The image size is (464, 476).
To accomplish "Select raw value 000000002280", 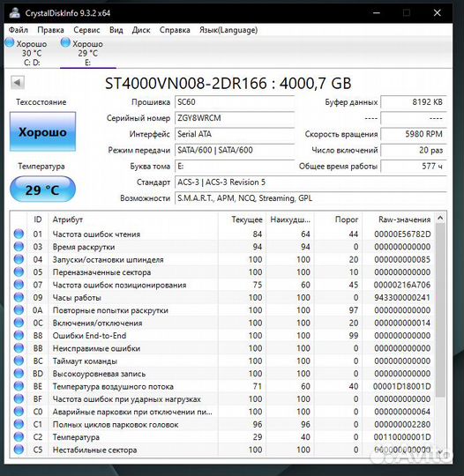I will tap(402, 425).
